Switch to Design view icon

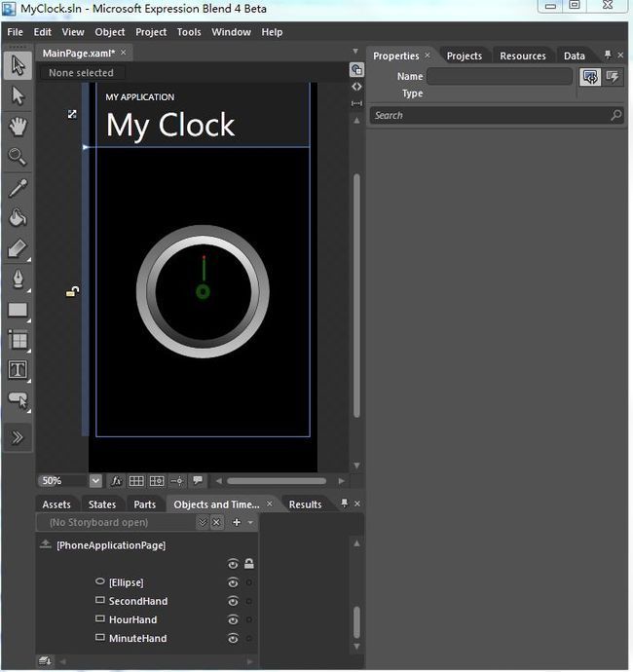(356, 69)
